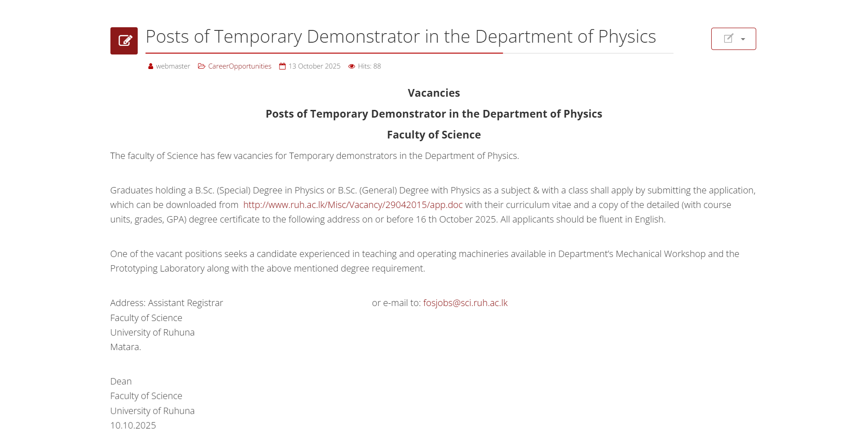
Task: Click the fosjobs@sci.ruh.ac.lk email link
Action: [x=465, y=303]
